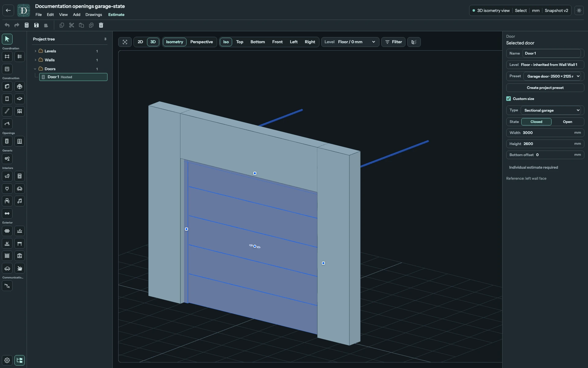588x368 pixels.
Task: Select the grid axes tool under Coordination
Action: pyautogui.click(x=7, y=56)
